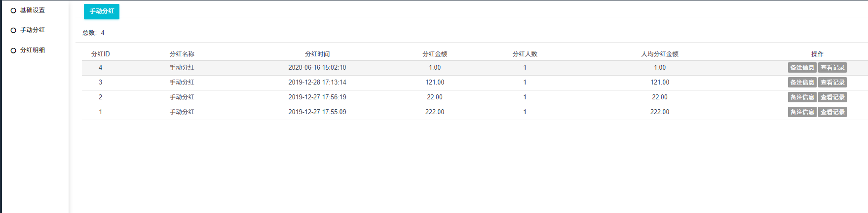The image size is (868, 213).
Task: Select row with amount 222.00
Action: pyautogui.click(x=435, y=112)
